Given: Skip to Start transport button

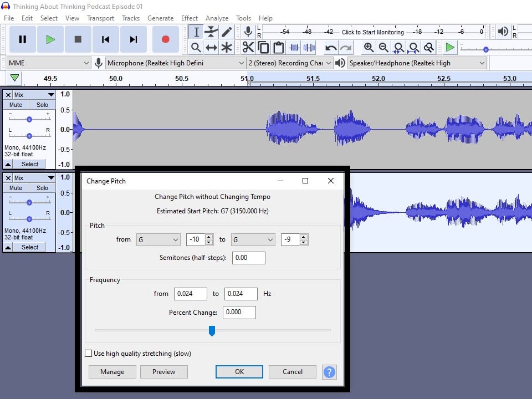Looking at the screenshot, I should pyautogui.click(x=105, y=39).
